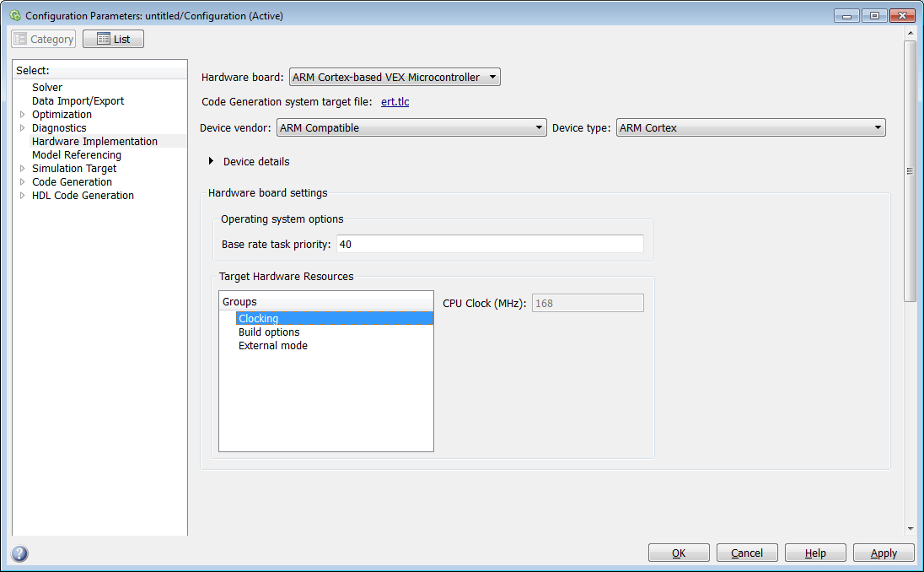
Task: Click the Configuration Parameters window gear icon
Action: coord(15,15)
